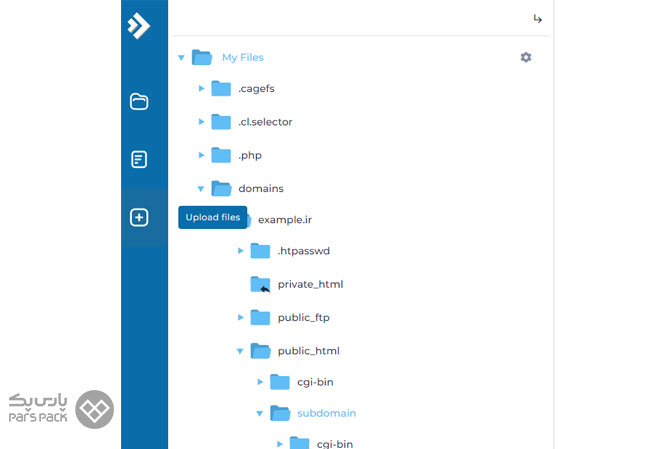Viewport: 648px width, 449px height.
Task: Expand cgi-bin folder under public_html
Action: click(x=260, y=382)
